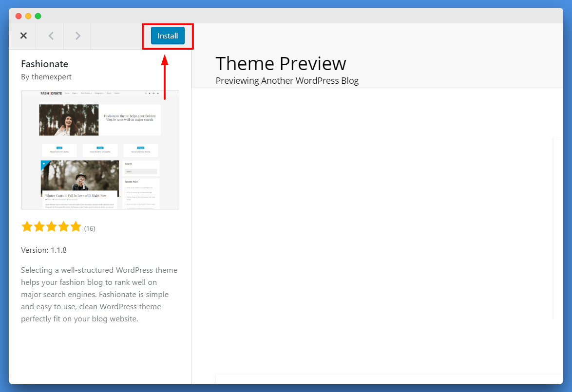This screenshot has height=392, width=572.
Task: Click the fifth rating star
Action: coord(76,227)
